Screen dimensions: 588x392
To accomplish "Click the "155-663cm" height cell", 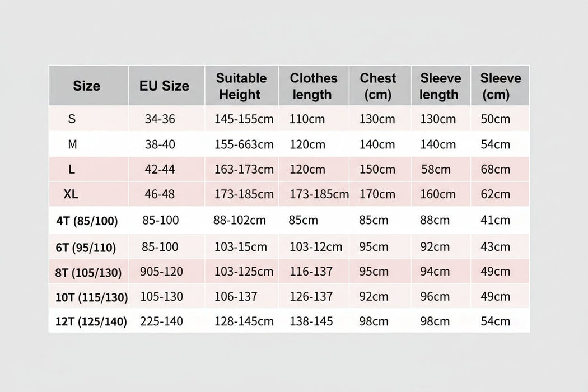I will click(244, 144).
